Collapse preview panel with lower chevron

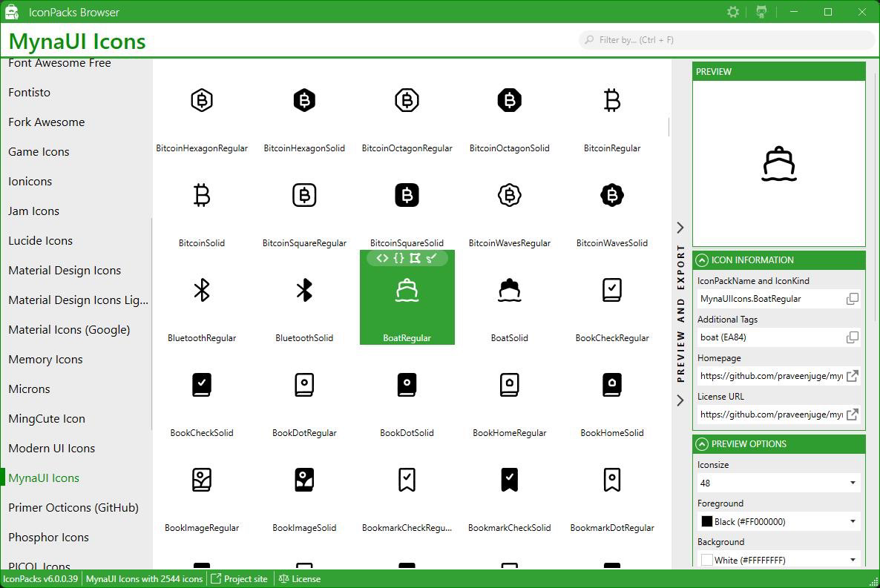click(680, 400)
